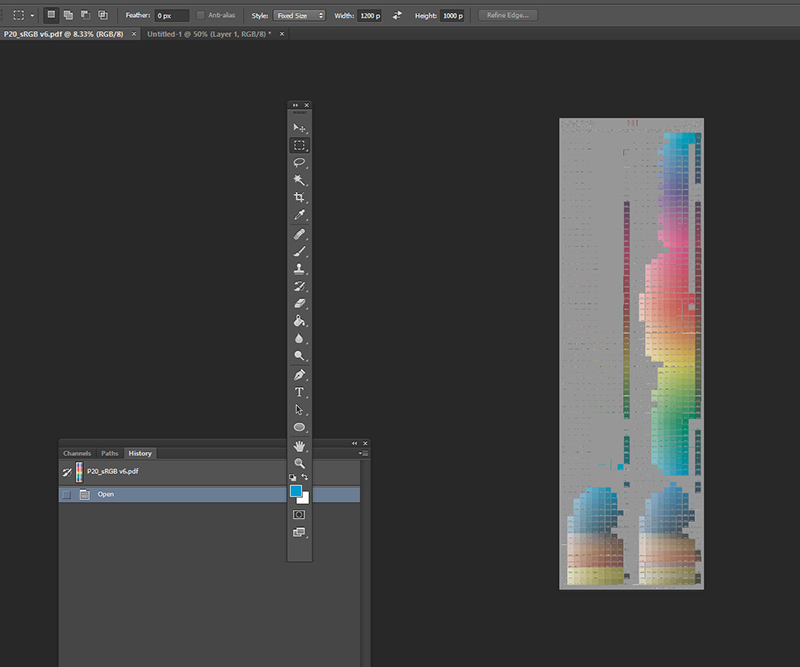Enable the Anti-alias checkbox
800x667 pixels.
(x=201, y=16)
